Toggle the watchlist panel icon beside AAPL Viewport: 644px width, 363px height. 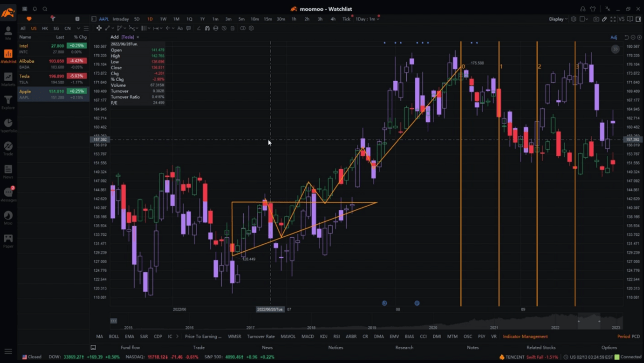(x=94, y=19)
